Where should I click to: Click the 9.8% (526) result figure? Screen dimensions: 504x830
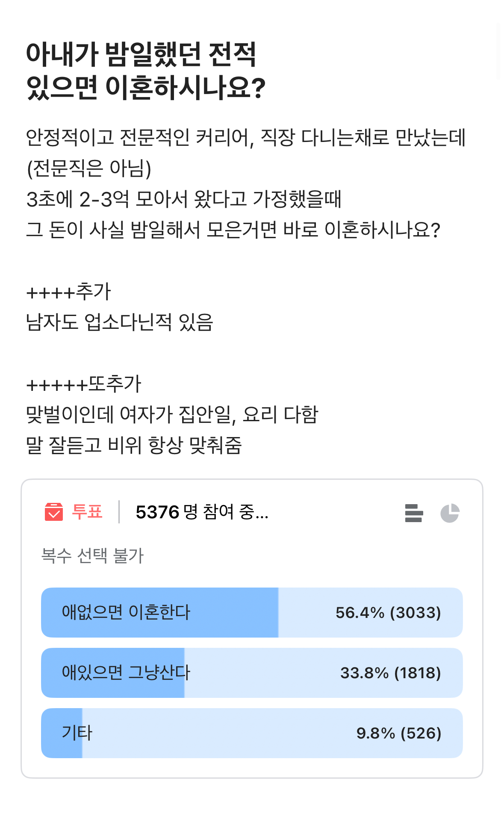[398, 733]
